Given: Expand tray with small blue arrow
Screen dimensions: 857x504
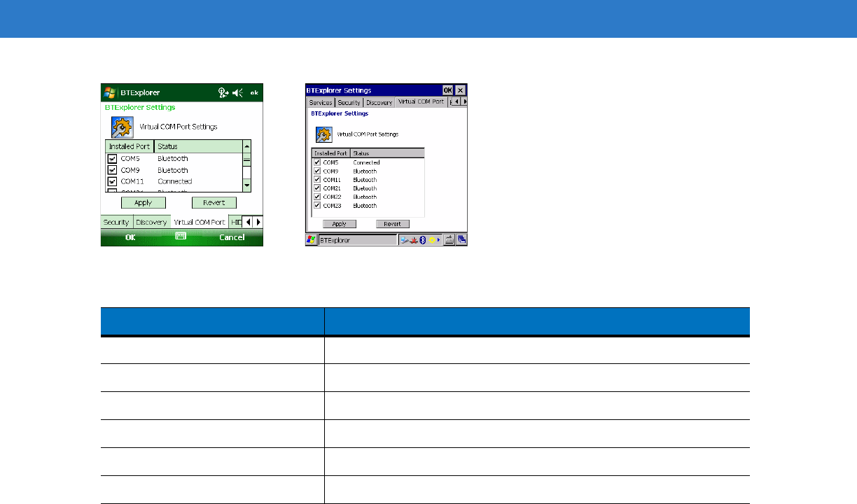Looking at the screenshot, I should click(439, 240).
